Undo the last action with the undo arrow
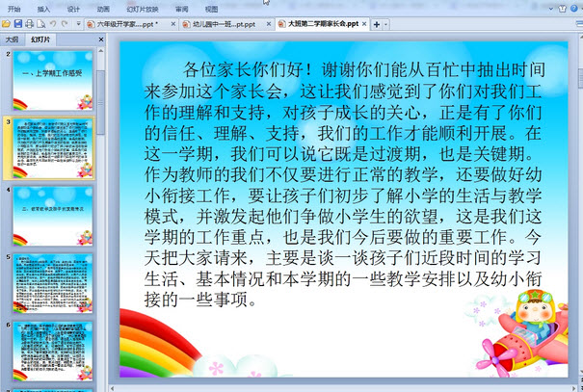 [x=53, y=24]
